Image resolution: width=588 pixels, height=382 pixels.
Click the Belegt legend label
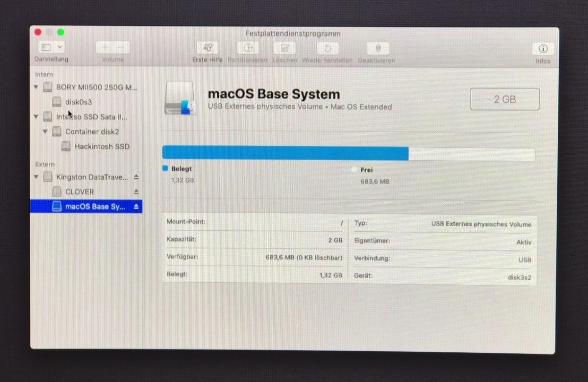click(181, 169)
